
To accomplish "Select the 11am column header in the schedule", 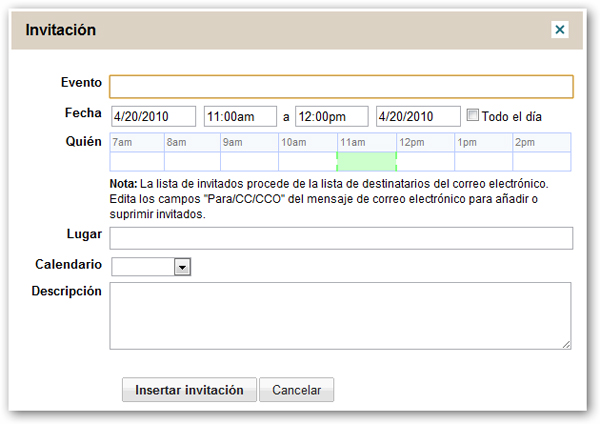I will (367, 142).
